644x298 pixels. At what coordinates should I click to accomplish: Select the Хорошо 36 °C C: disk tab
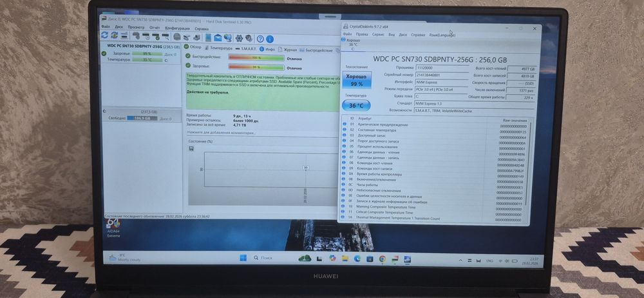352,44
